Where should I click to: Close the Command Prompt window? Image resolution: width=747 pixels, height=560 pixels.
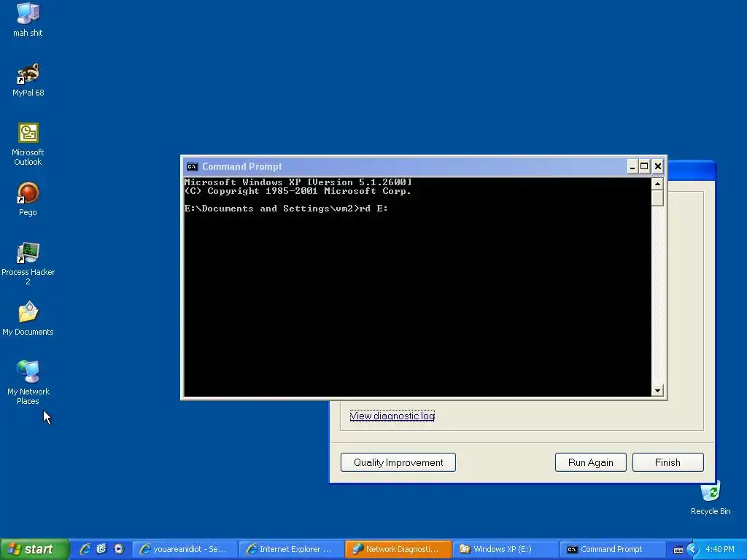pyautogui.click(x=658, y=167)
